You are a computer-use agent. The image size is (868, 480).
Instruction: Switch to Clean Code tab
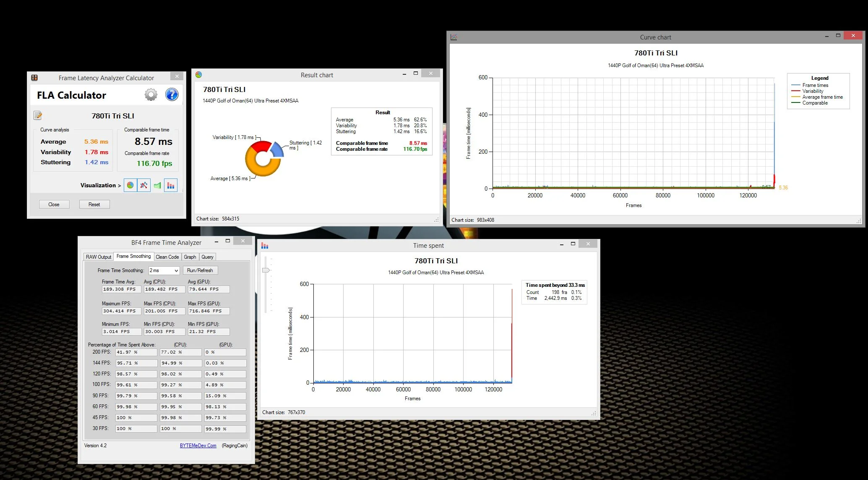coord(167,257)
